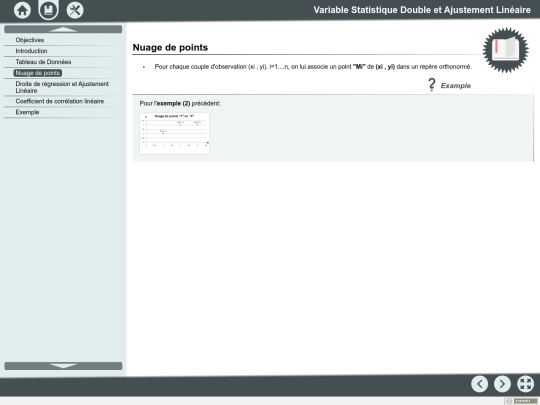Image resolution: width=540 pixels, height=405 pixels.
Task: Open Coefficient de corrélation linéaire section
Action: click(x=60, y=101)
